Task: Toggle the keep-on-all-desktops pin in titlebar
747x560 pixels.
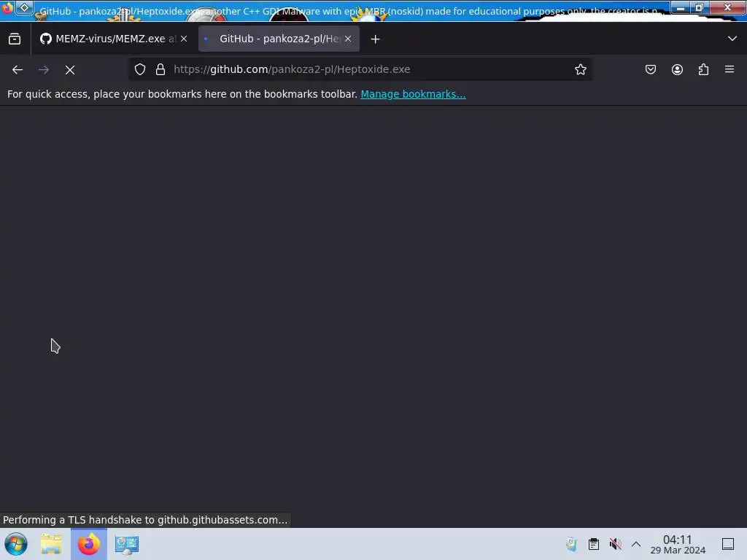Action: [24, 7]
